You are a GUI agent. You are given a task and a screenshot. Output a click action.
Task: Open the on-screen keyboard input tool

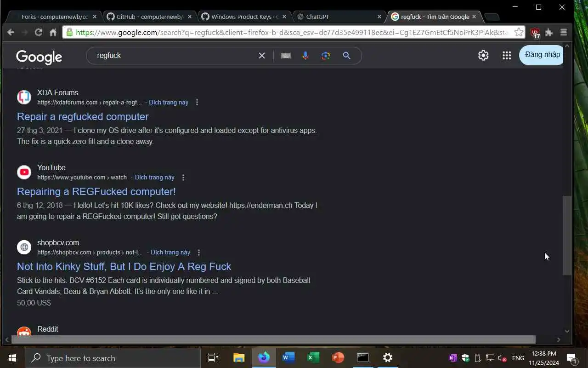[x=286, y=56]
